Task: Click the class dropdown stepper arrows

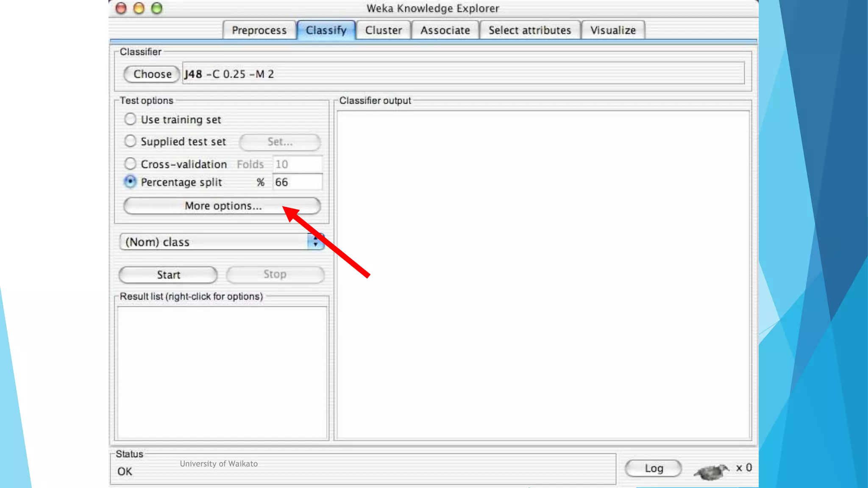Action: point(316,242)
